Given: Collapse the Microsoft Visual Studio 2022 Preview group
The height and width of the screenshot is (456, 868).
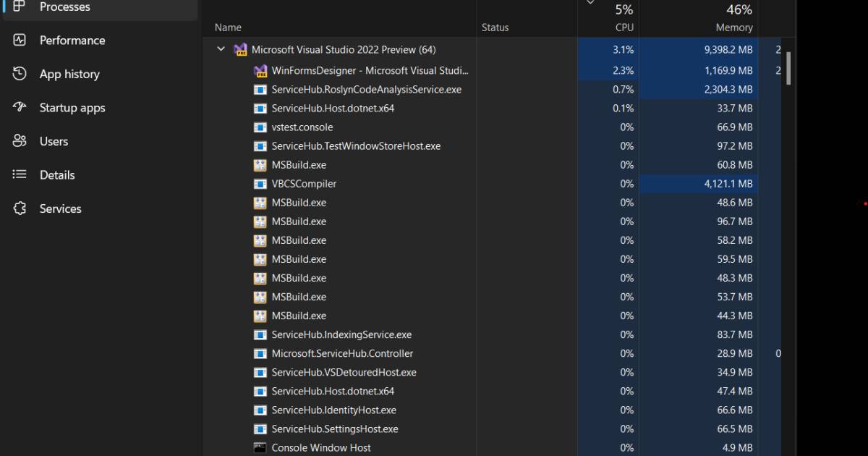Looking at the screenshot, I should (221, 49).
